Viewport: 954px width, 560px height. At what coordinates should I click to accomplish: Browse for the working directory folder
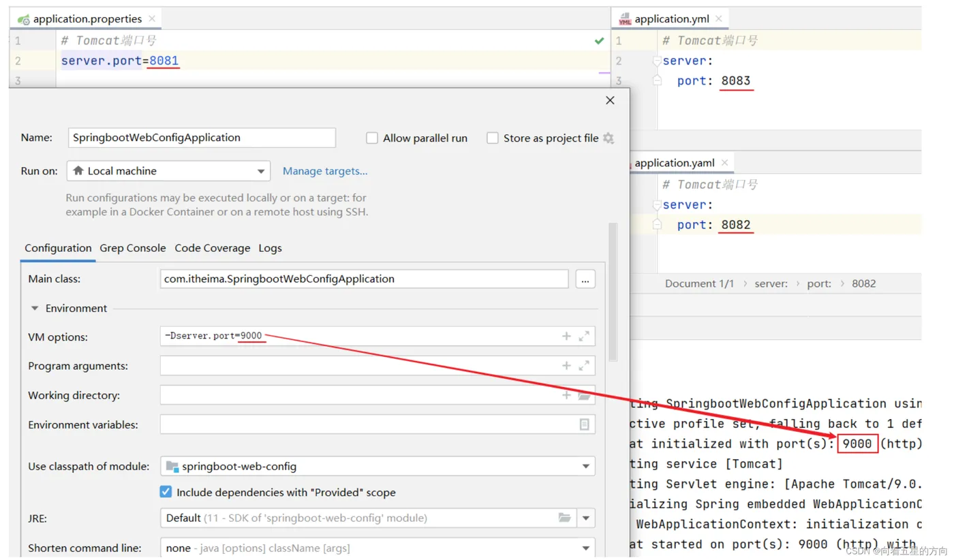(x=584, y=395)
